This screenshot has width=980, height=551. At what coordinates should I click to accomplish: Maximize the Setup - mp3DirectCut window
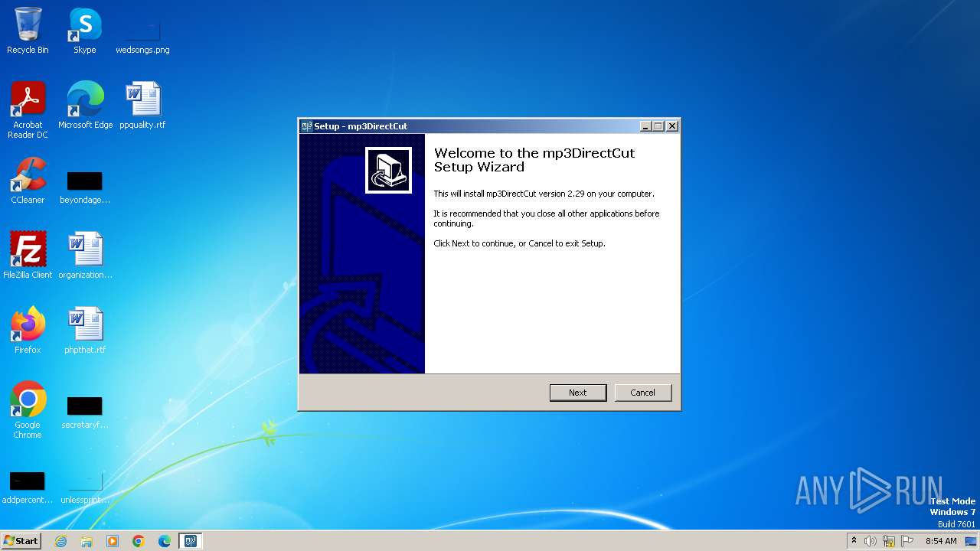(658, 126)
